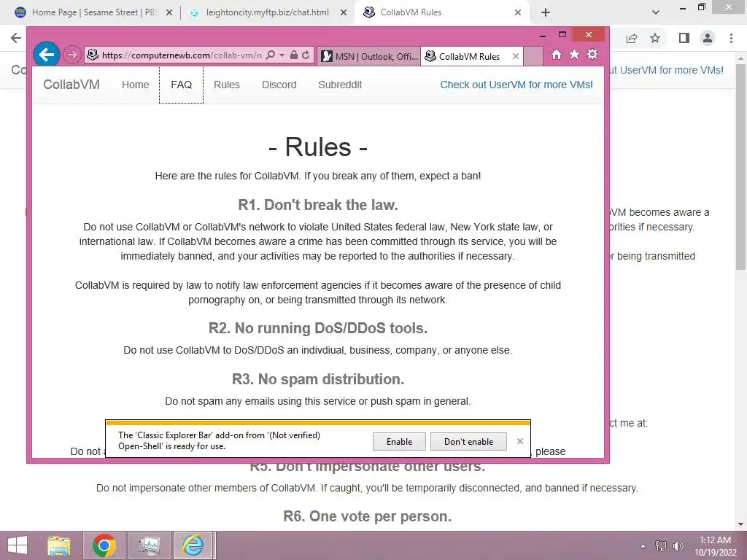This screenshot has height=560, width=747.
Task: Close the Sesame Street tab in Chrome
Action: click(169, 12)
